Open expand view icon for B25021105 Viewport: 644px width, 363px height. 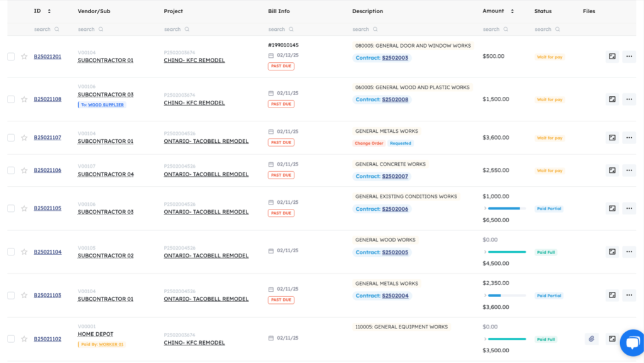coord(612,208)
